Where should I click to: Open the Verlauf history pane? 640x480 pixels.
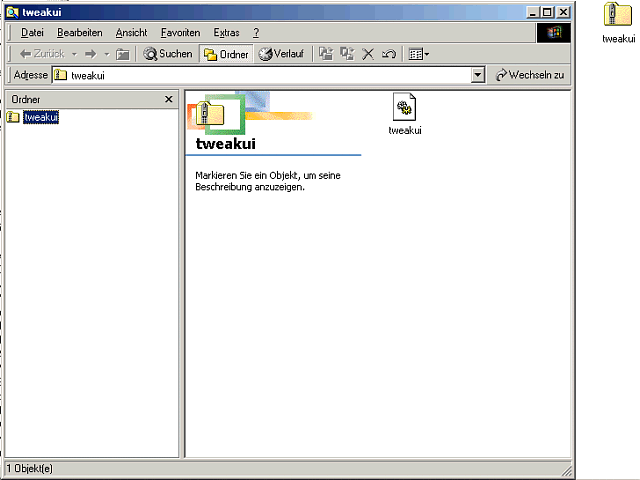[x=282, y=54]
